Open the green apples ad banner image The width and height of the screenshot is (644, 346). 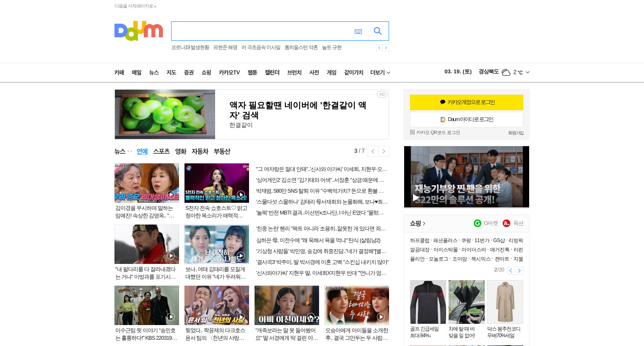[165, 114]
